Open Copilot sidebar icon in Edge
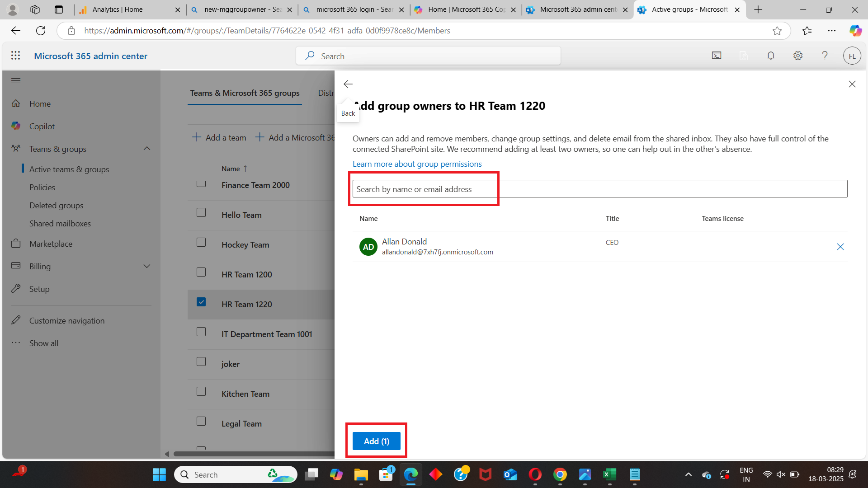 855,31
